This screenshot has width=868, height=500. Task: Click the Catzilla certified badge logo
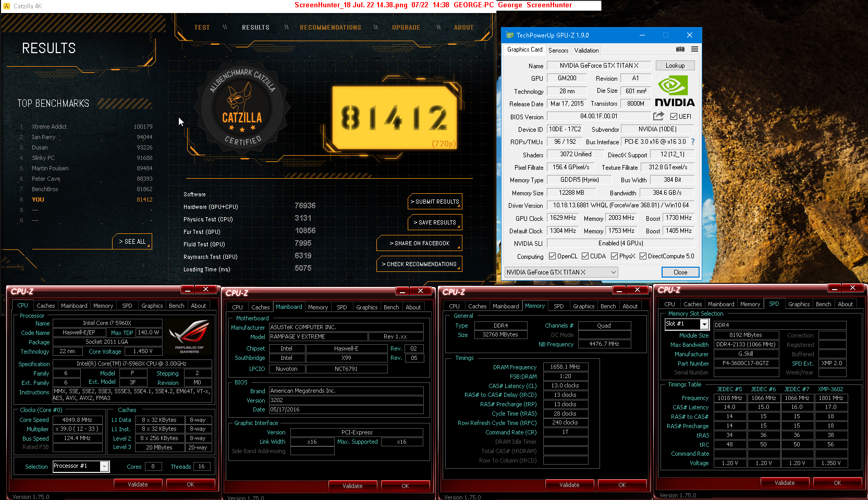click(242, 107)
